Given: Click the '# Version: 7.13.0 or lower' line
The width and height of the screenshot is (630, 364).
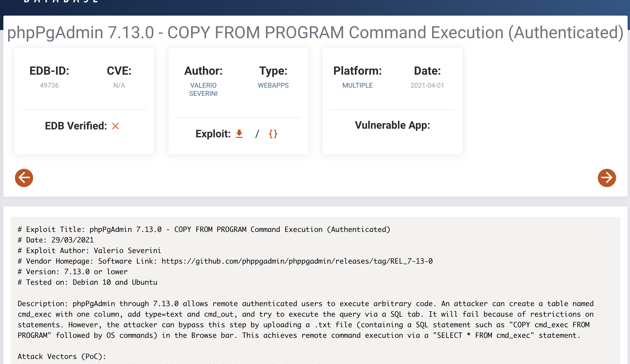Looking at the screenshot, I should (x=73, y=272).
